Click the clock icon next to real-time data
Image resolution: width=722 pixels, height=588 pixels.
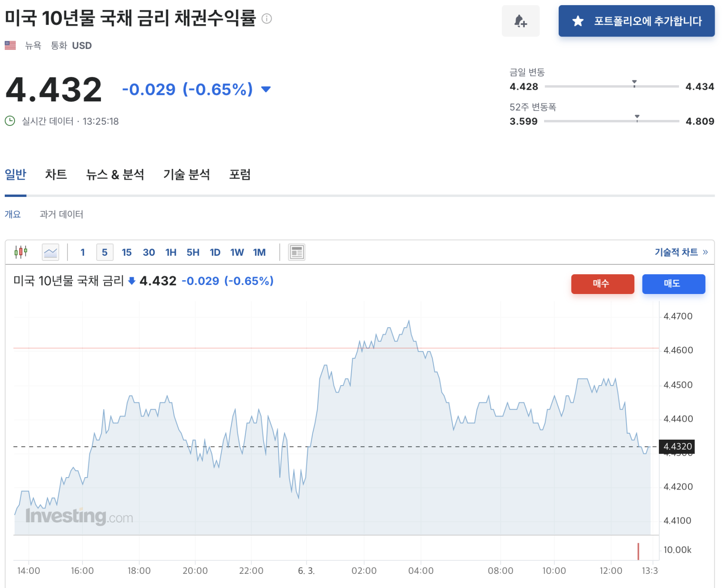[x=10, y=121]
